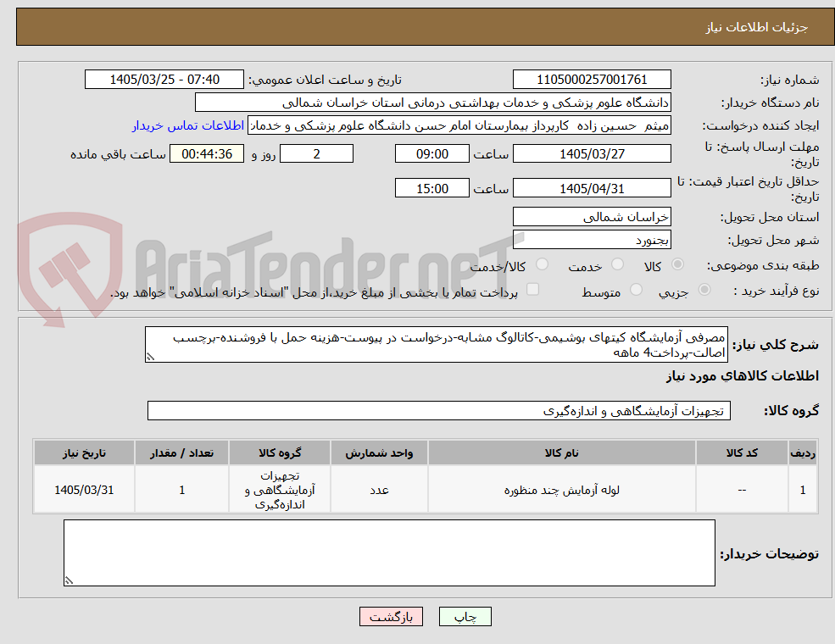Click the deadline time field 09:00
The width and height of the screenshot is (835, 644).
click(x=431, y=154)
